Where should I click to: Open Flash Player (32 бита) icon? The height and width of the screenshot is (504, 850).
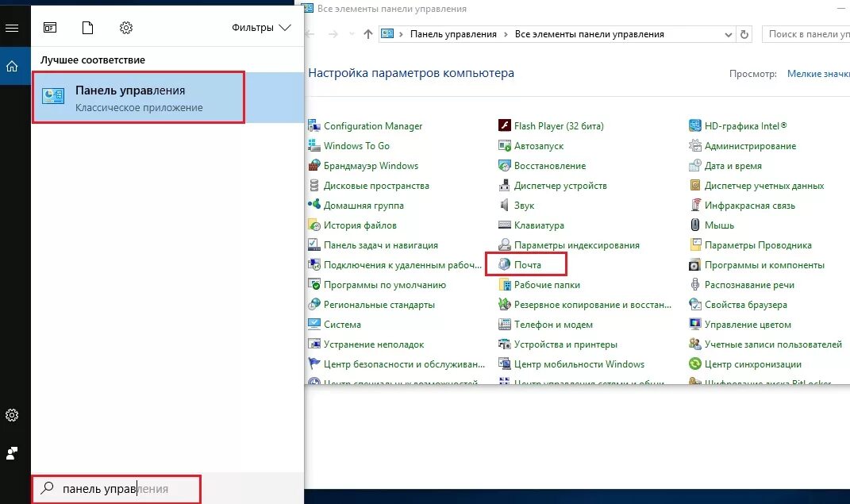504,125
